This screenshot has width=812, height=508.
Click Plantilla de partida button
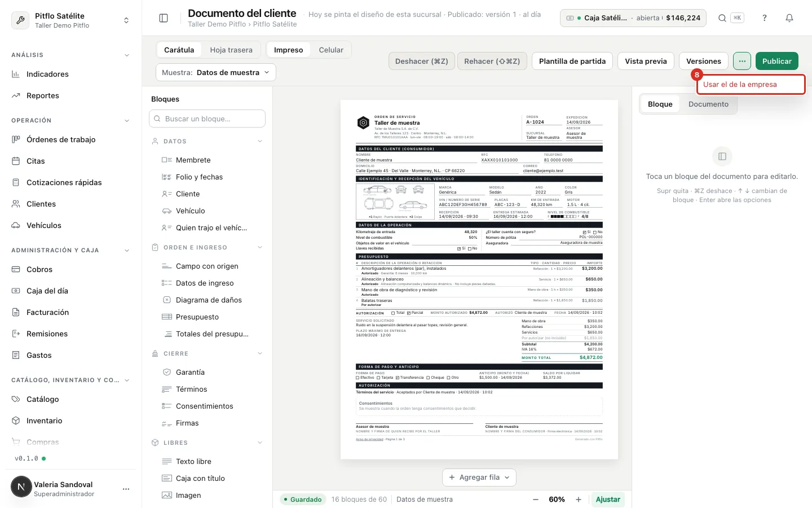point(572,61)
